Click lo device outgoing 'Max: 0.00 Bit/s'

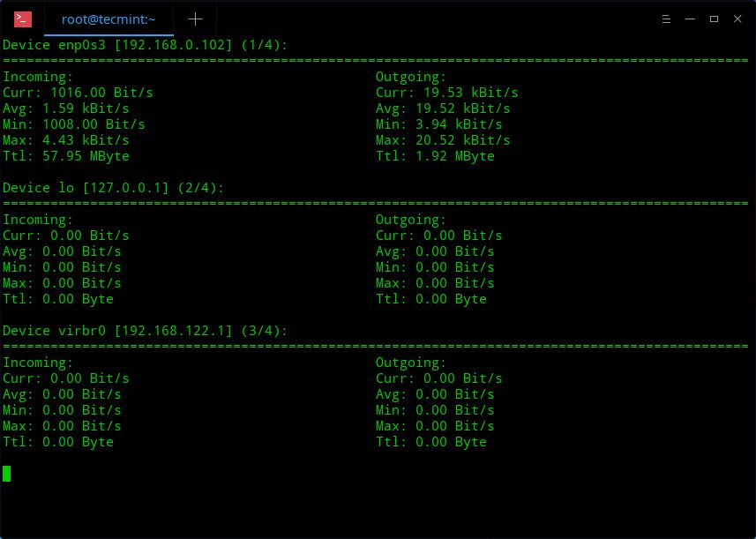(x=436, y=283)
